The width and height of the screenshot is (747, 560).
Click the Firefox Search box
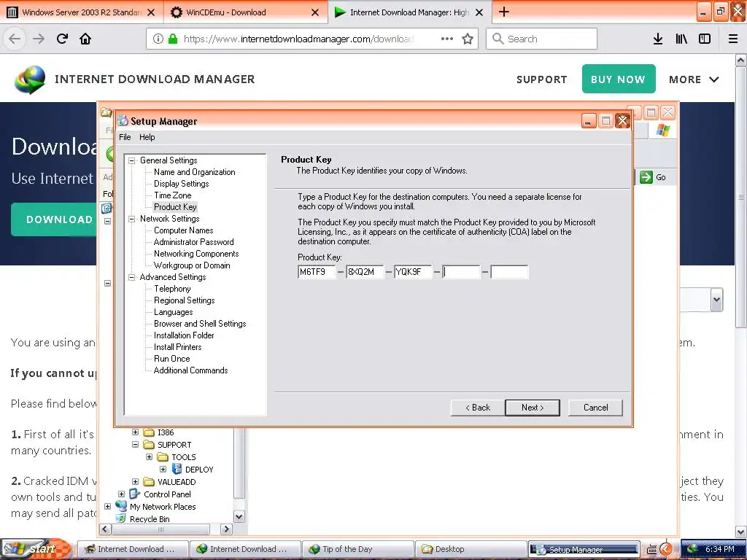point(542,39)
